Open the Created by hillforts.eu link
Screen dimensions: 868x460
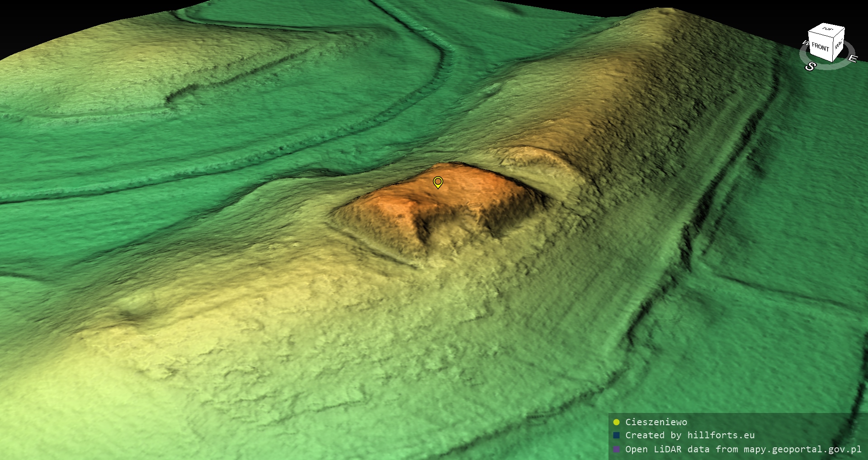coord(690,435)
